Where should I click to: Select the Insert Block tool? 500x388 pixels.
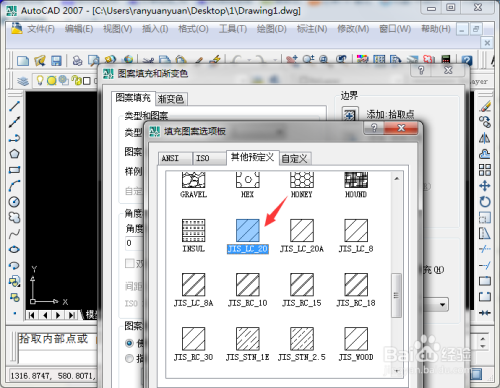point(14,282)
